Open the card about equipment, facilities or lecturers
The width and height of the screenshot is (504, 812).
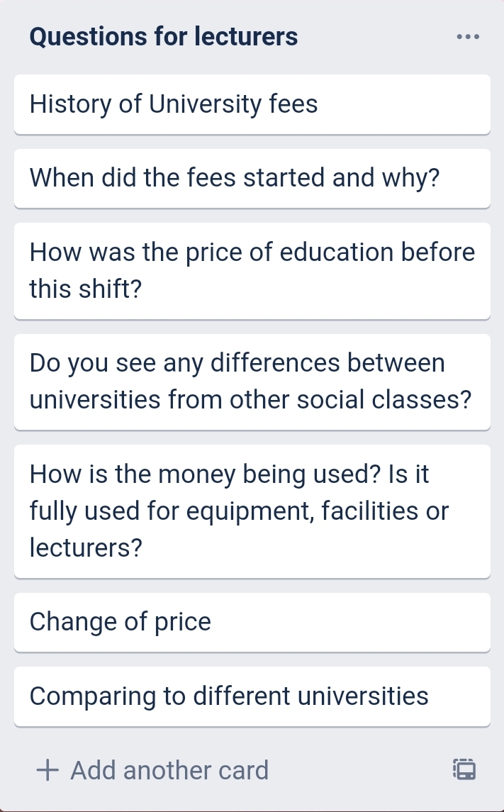click(252, 511)
